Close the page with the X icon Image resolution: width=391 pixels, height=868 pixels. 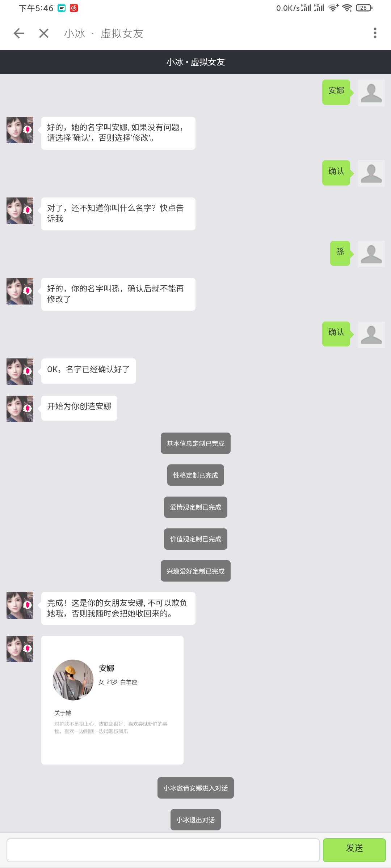click(44, 33)
